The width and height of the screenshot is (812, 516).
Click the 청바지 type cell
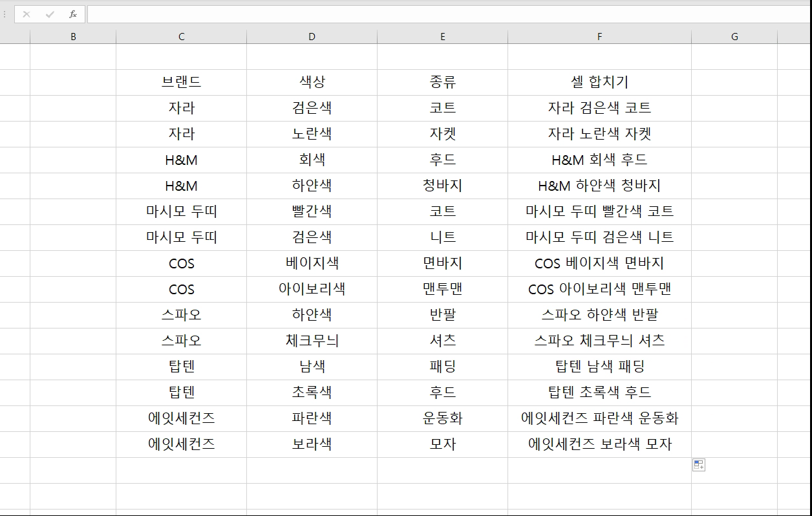pos(442,186)
